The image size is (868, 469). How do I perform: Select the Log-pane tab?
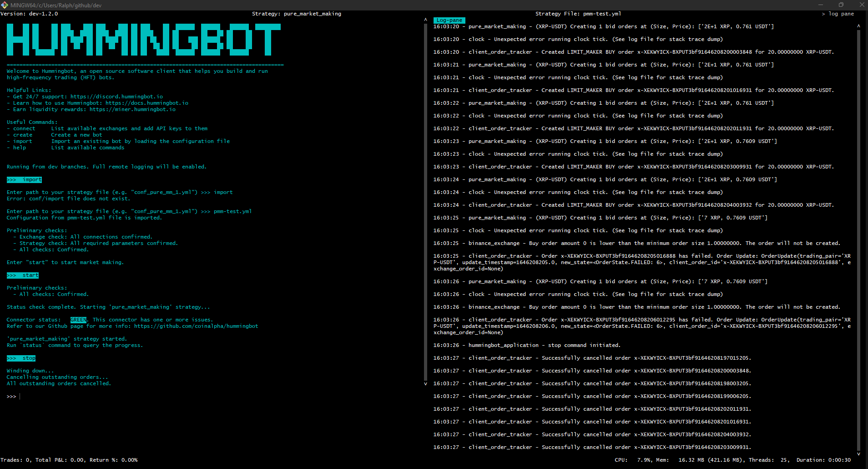click(449, 20)
